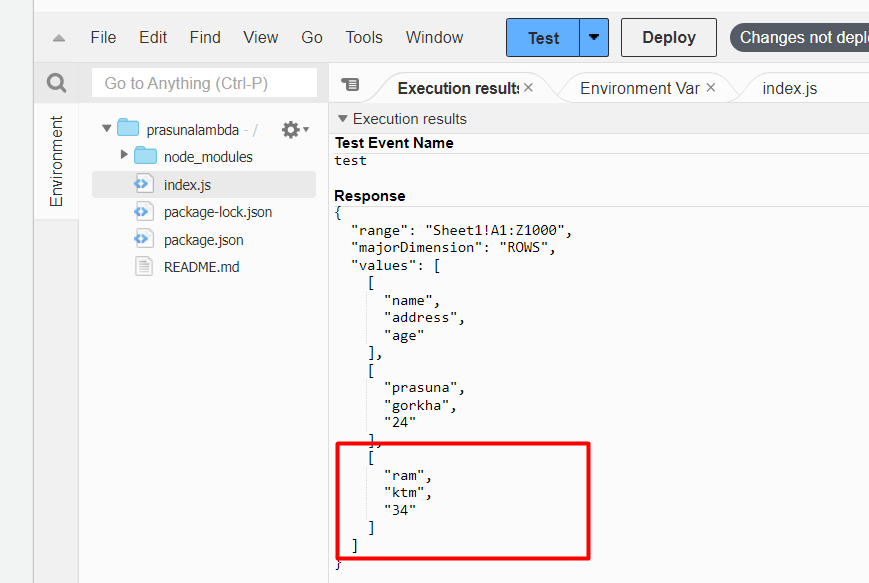Collapse the Execution results output section
Screen dimensions: 869x583
[x=344, y=117]
